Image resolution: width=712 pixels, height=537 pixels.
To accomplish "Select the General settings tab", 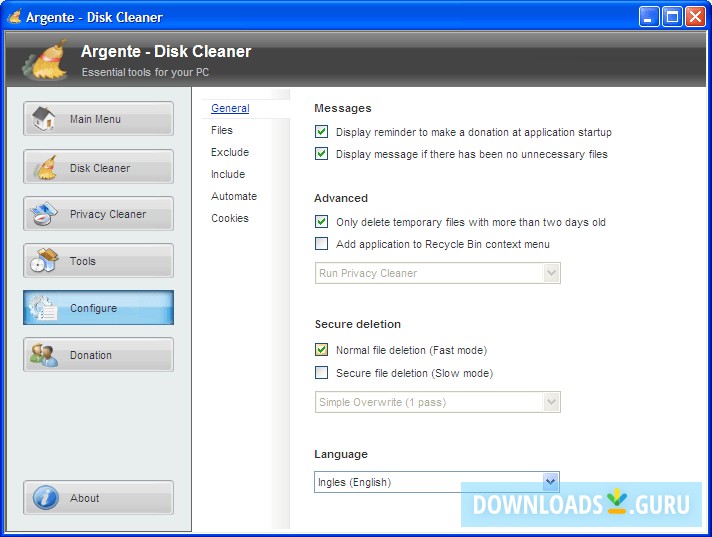I will point(230,108).
